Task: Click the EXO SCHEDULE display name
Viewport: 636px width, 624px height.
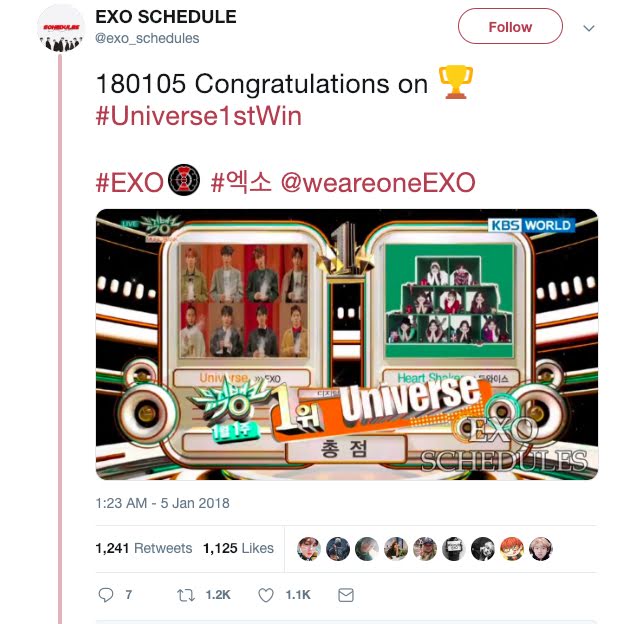Action: tap(166, 17)
